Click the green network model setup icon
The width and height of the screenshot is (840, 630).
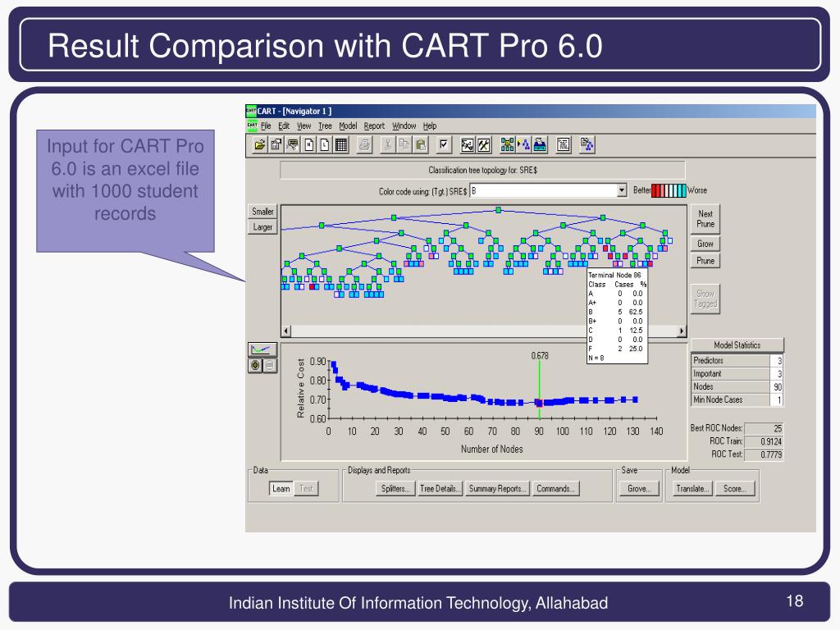pos(507,144)
